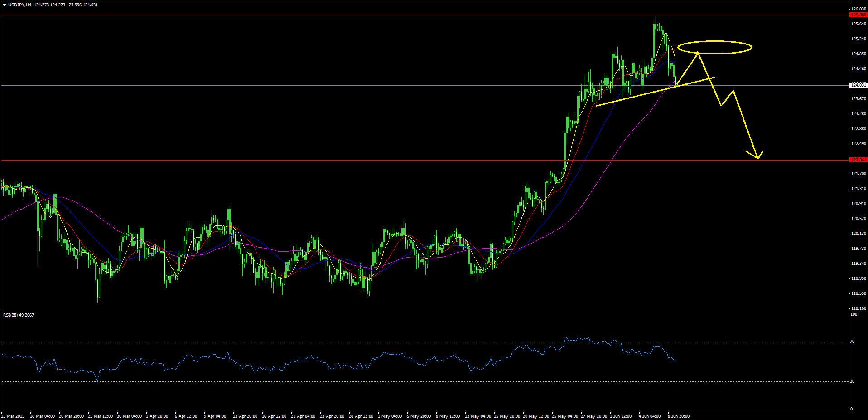The height and width of the screenshot is (420, 868).
Task: Select the 122.490 price scale value
Action: tap(859, 144)
